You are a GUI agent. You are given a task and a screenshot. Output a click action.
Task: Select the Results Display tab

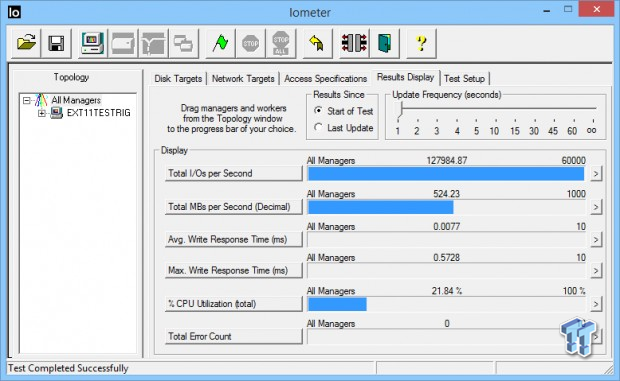[x=405, y=77]
